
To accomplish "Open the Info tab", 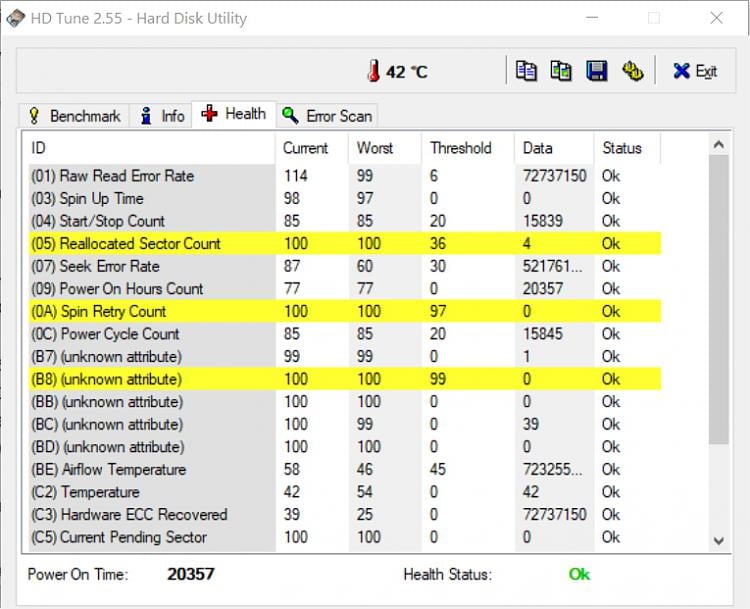I will [x=163, y=116].
